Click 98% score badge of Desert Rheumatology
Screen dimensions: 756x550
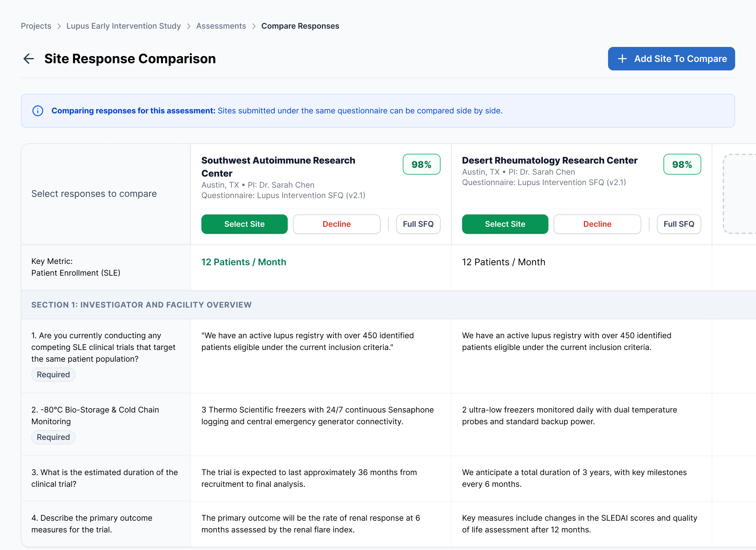[x=682, y=164]
